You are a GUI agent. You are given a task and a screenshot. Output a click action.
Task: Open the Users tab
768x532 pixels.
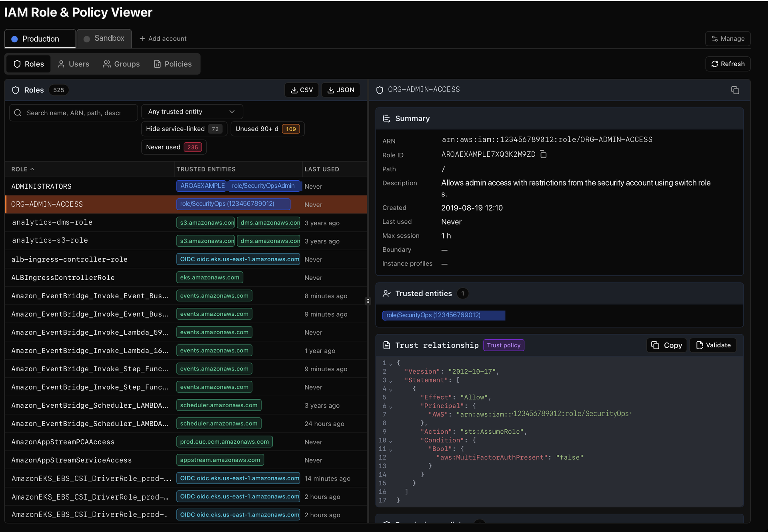[x=74, y=64]
